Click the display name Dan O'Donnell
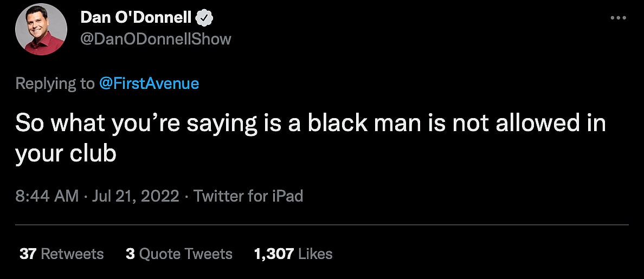Viewport: 644px width, 279px height. (136, 18)
